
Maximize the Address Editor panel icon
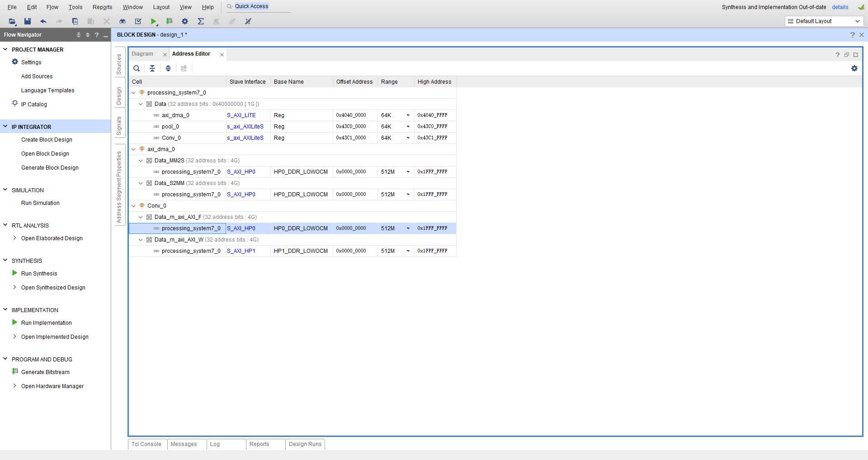[x=856, y=55]
